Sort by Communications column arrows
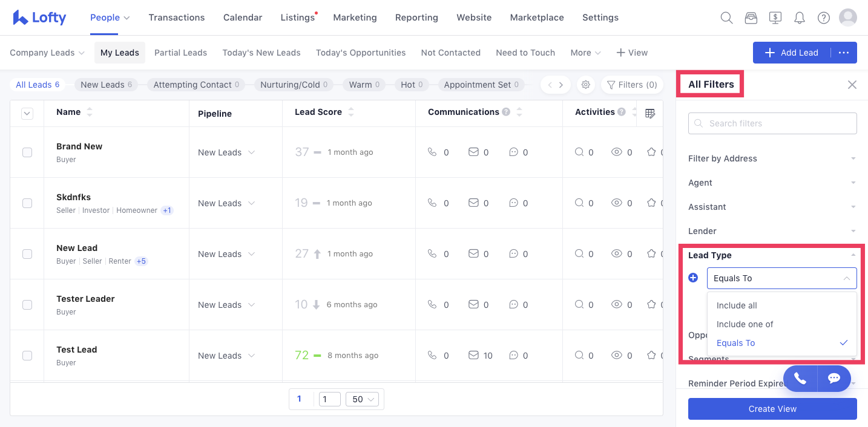This screenshot has width=868, height=427. pos(519,112)
